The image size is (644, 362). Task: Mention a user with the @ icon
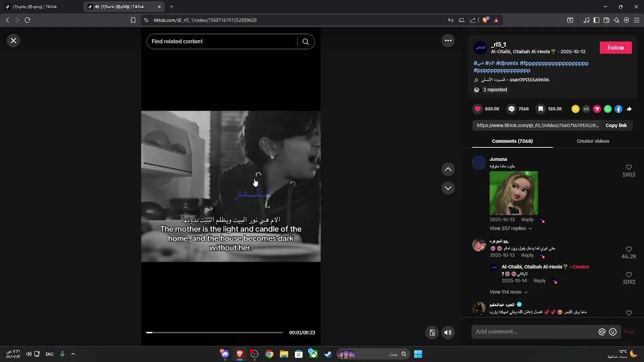click(602, 332)
